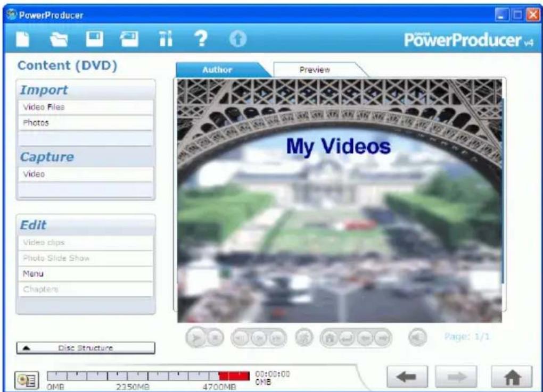Click the disc capacity usage bar

coord(148,376)
